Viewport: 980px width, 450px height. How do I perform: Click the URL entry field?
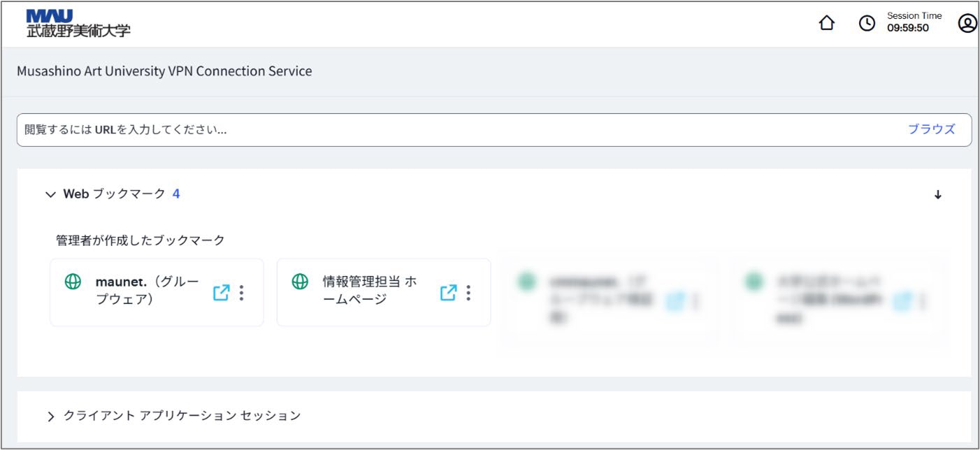click(x=454, y=130)
